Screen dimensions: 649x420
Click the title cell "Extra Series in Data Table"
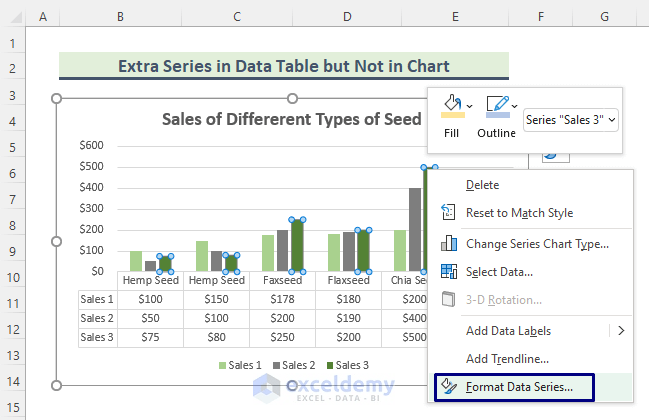pos(284,66)
